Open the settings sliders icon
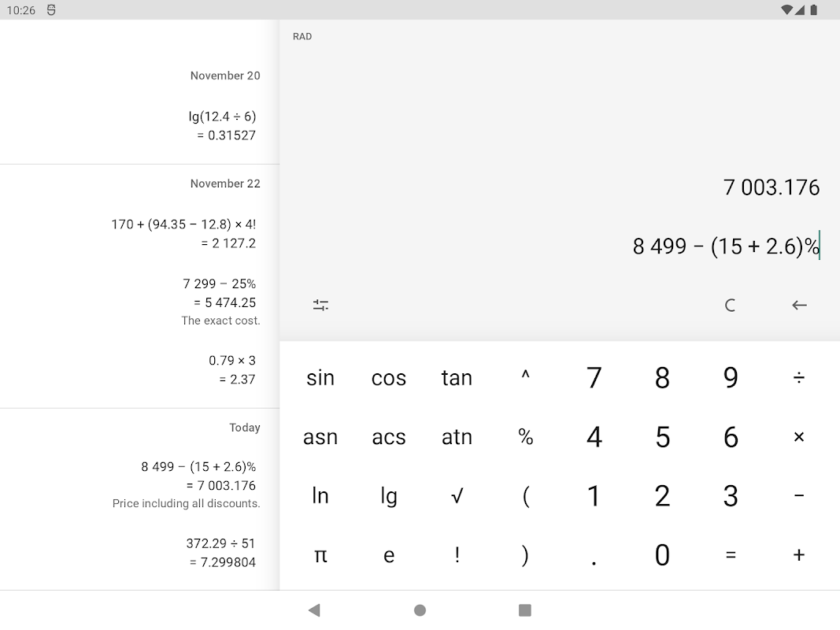 pos(320,306)
